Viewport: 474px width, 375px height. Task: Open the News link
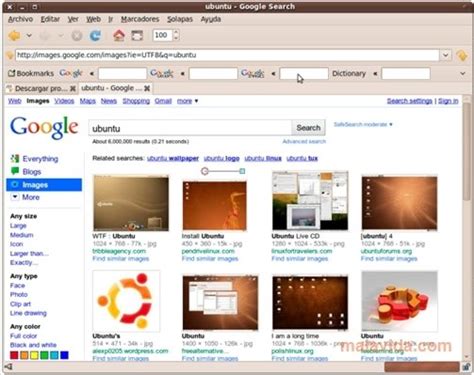click(109, 101)
